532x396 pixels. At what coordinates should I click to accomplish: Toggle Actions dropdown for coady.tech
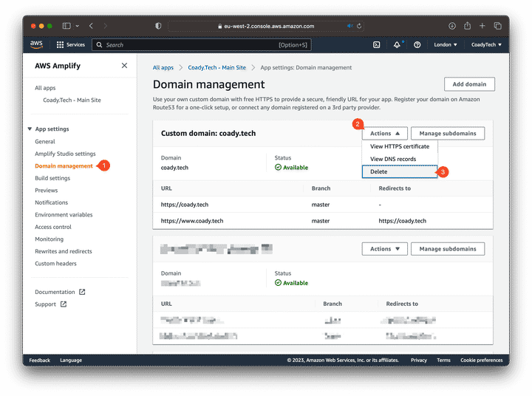384,134
